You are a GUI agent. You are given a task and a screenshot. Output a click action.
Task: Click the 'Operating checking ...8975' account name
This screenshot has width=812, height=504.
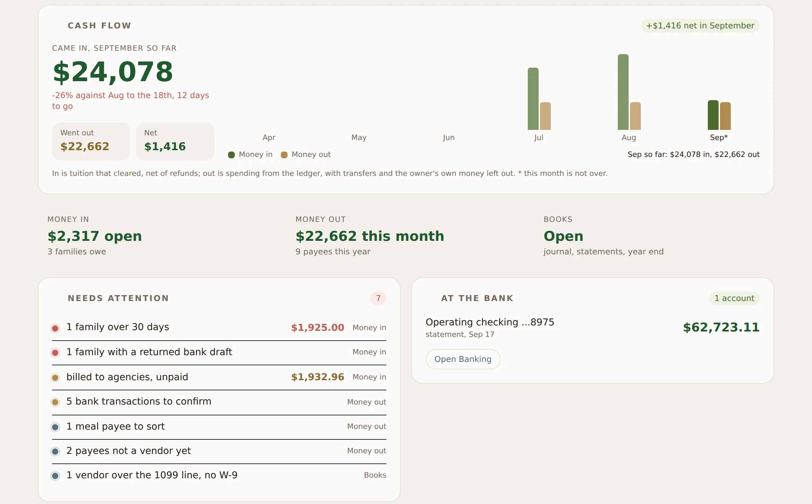coord(490,322)
